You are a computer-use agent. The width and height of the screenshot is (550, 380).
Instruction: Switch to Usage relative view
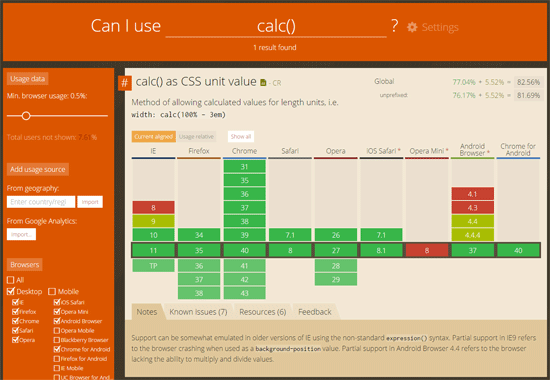196,136
